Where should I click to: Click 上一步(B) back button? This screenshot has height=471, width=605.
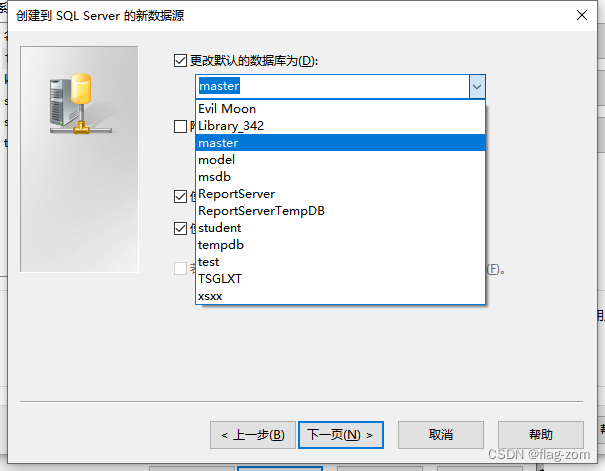(253, 435)
